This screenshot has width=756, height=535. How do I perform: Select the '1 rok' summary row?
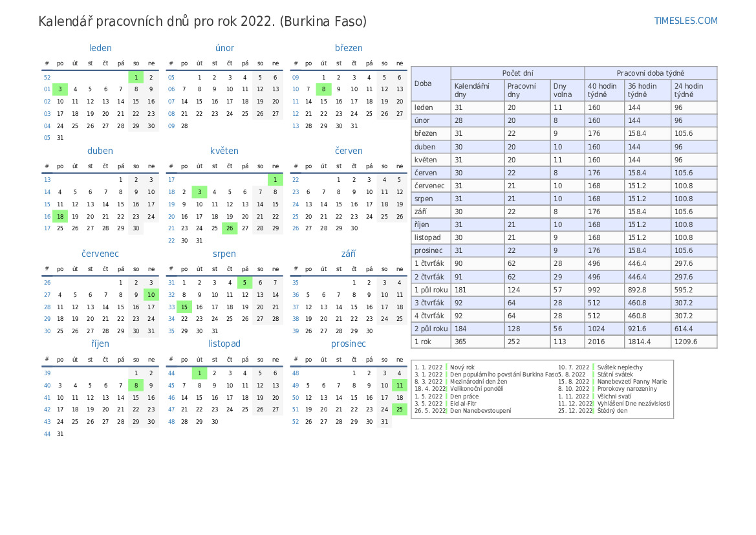point(564,342)
